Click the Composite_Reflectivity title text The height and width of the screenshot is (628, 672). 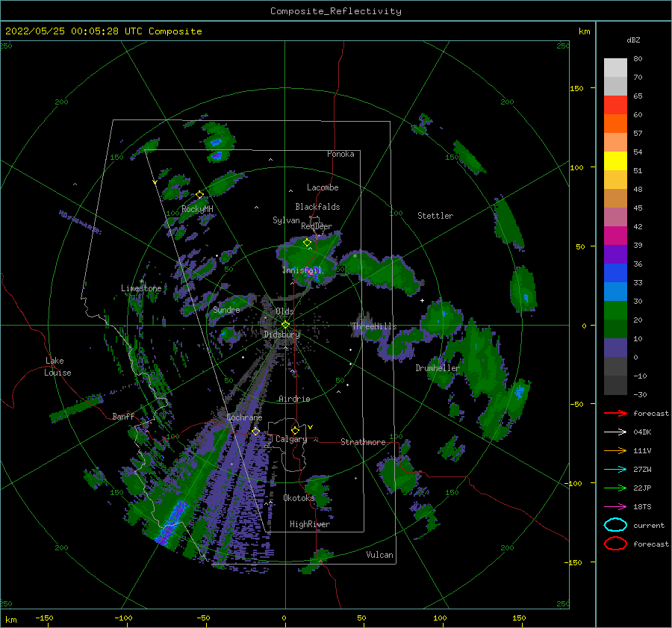336,11
